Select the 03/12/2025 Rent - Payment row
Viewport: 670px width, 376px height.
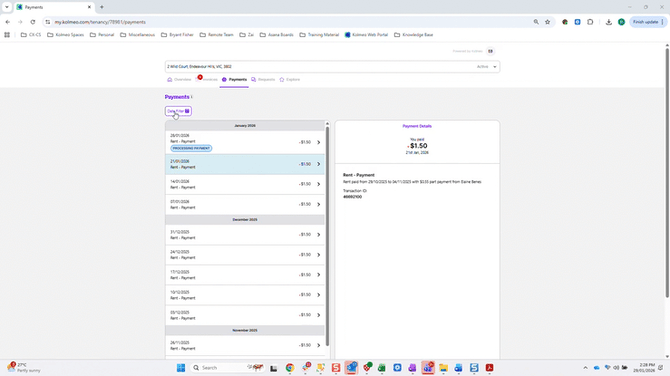pos(245,315)
